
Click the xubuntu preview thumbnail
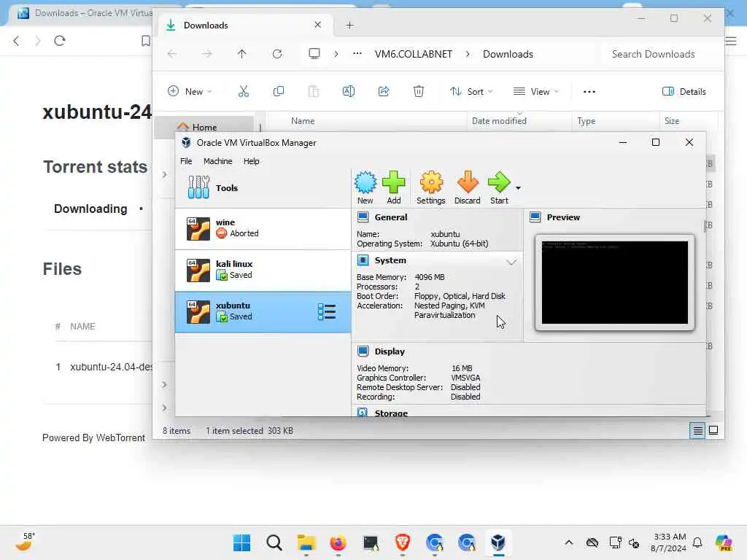(614, 282)
